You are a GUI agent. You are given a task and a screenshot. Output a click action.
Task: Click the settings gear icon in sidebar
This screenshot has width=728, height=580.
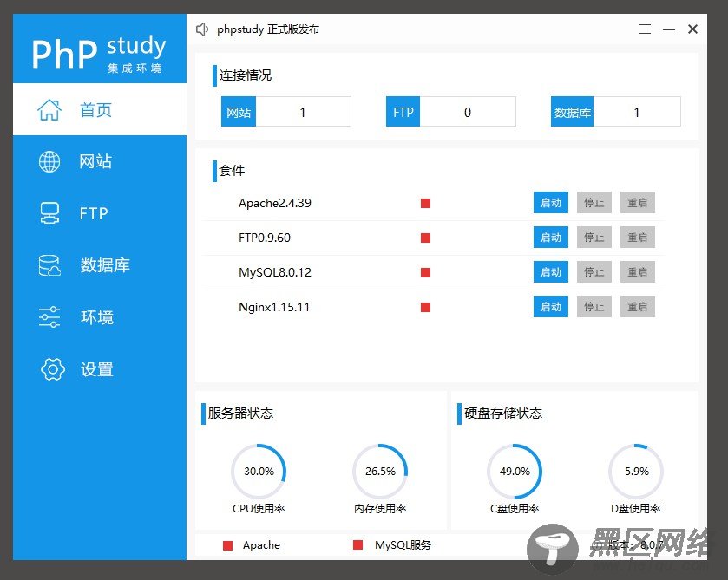52,369
